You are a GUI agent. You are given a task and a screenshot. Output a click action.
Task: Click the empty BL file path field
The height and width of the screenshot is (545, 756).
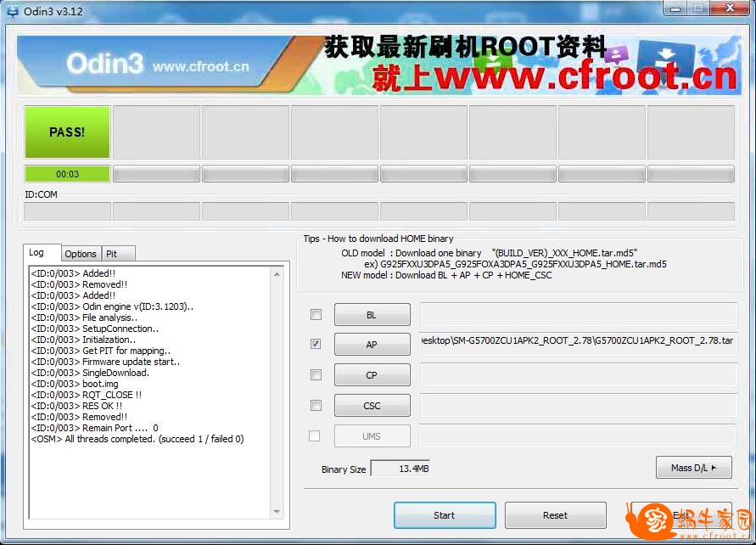click(579, 314)
